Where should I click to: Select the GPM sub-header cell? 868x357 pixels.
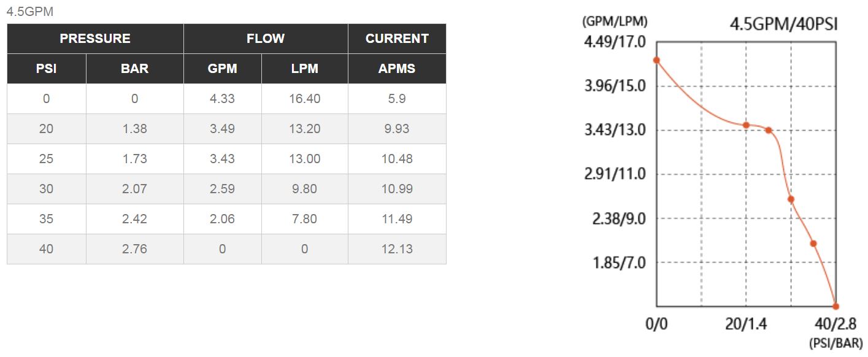pyautogui.click(x=223, y=69)
